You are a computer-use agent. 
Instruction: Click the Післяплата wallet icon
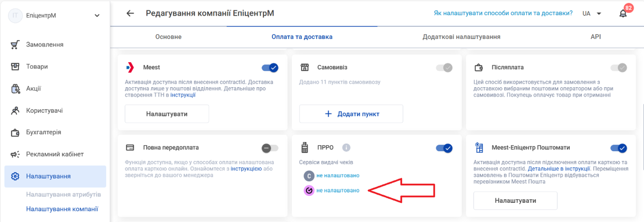tap(479, 67)
